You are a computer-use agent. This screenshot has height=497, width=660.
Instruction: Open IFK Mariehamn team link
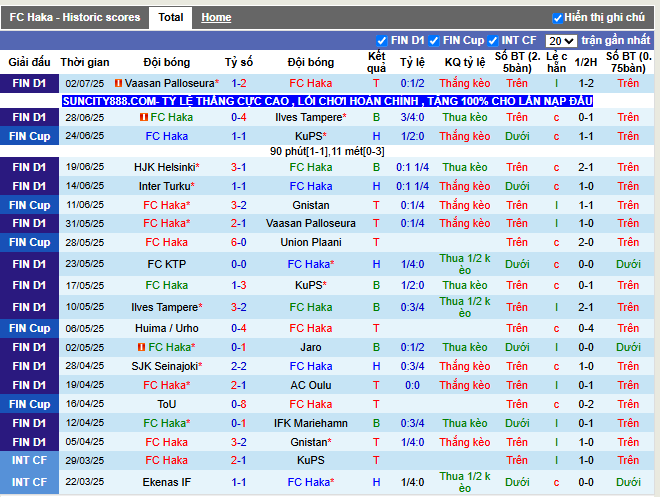311,423
